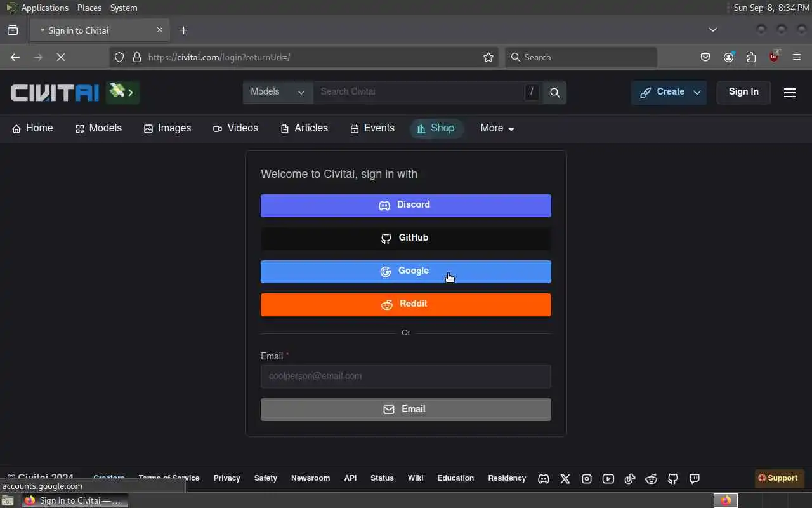Image resolution: width=812 pixels, height=508 pixels.
Task: Expand the Models search category dropdown
Action: [x=278, y=93]
